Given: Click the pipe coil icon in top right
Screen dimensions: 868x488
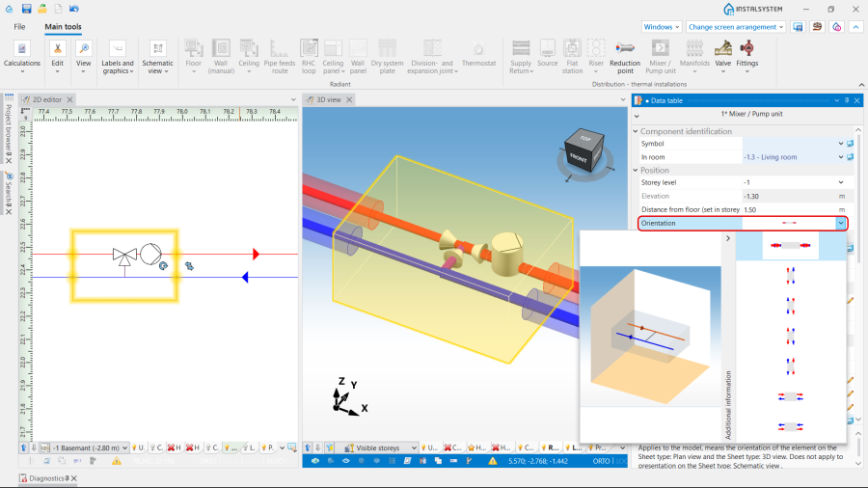Looking at the screenshot, I should 817,27.
